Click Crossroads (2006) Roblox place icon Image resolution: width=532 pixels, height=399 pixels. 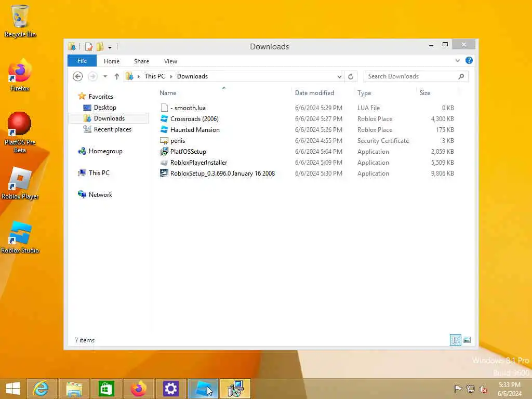(164, 119)
